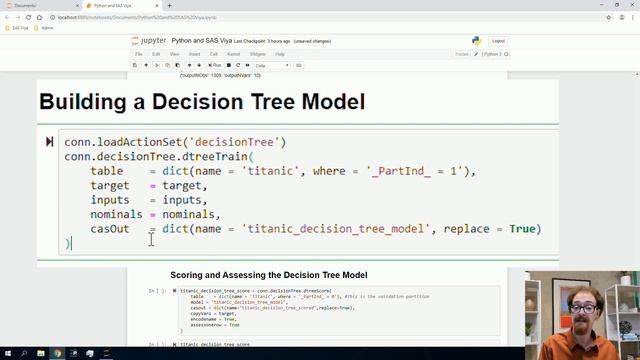Open the View menu in Jupyter
Viewport: 640px width, 360px height.
tap(174, 54)
